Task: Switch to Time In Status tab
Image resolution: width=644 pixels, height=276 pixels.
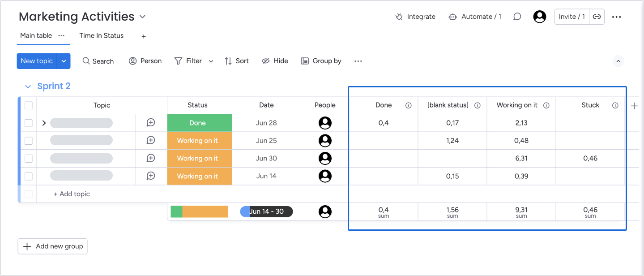Action: (101, 35)
